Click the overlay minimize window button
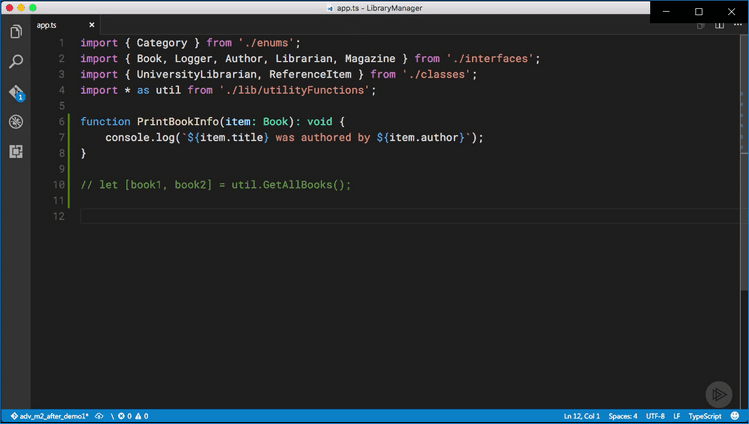 (x=666, y=11)
